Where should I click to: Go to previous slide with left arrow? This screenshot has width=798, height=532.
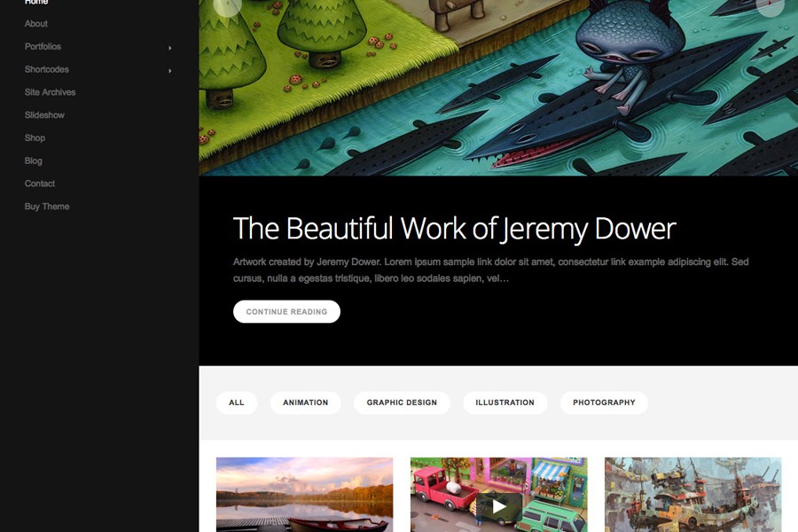(x=227, y=6)
